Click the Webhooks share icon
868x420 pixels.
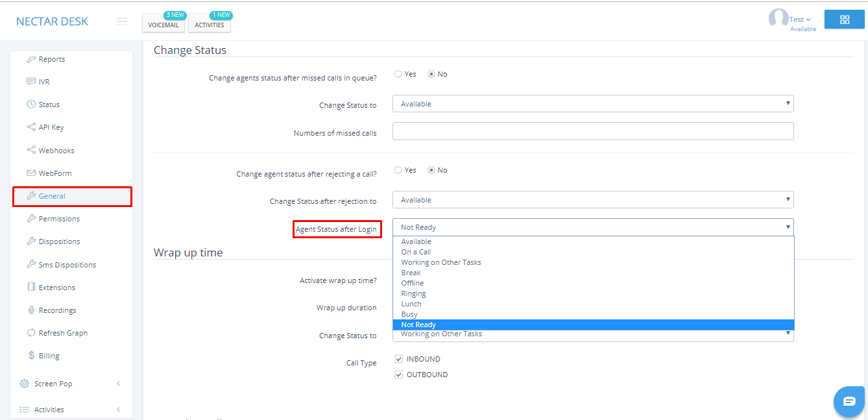[31, 150]
